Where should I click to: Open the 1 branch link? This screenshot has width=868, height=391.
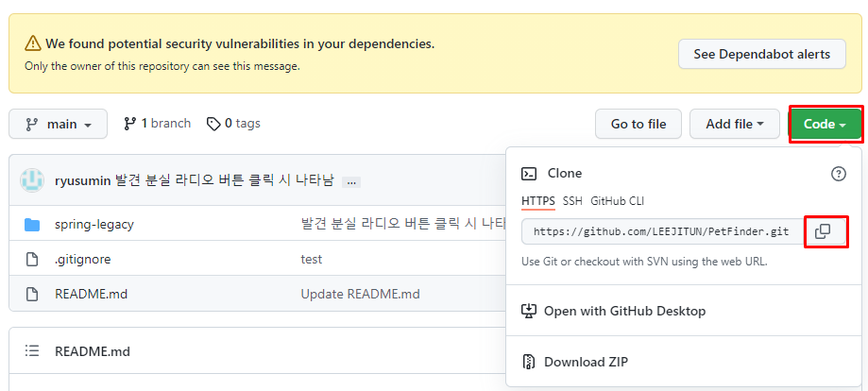click(157, 124)
